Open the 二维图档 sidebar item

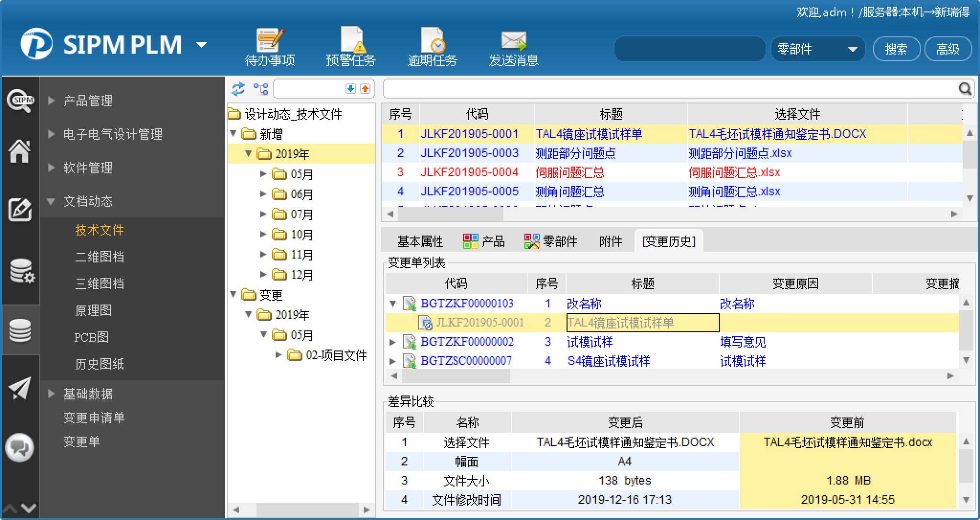click(100, 257)
